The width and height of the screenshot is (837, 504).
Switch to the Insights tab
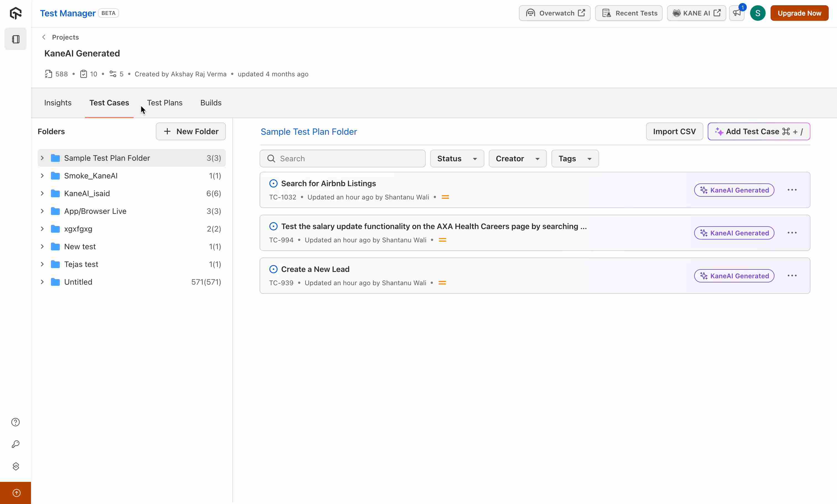pos(58,103)
